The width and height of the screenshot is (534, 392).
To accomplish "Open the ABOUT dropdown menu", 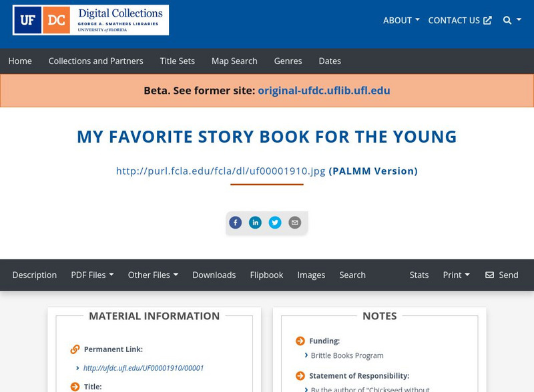I will point(400,20).
